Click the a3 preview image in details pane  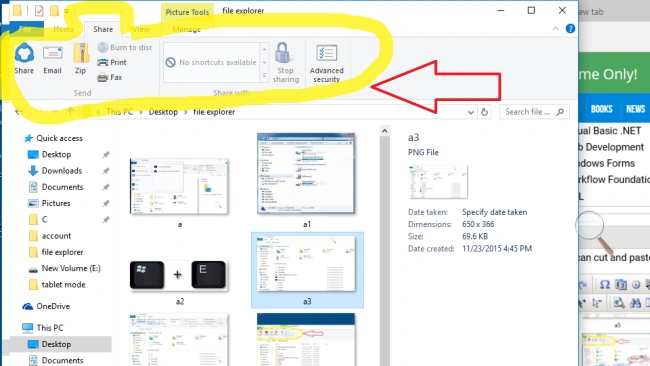pyautogui.click(x=438, y=182)
